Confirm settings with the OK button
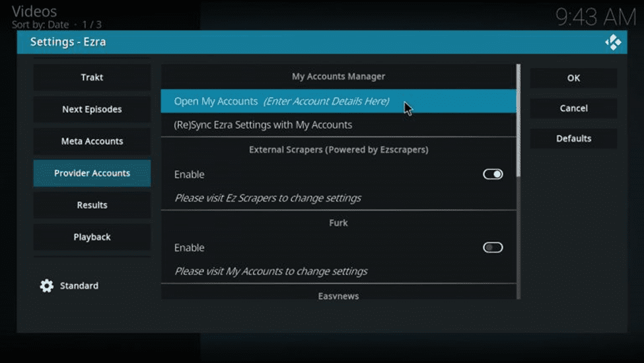This screenshot has height=363, width=644. tap(573, 78)
